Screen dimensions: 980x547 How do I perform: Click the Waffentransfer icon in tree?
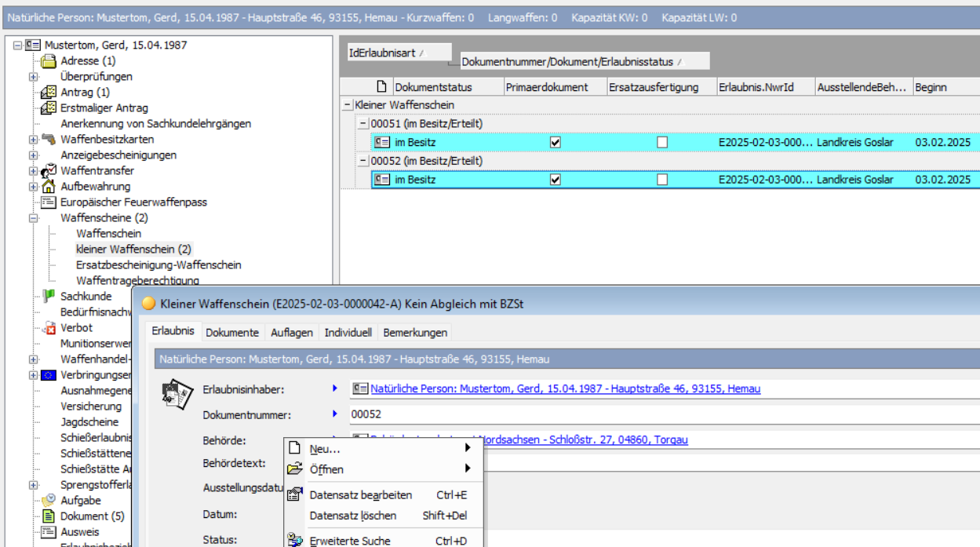coord(49,170)
